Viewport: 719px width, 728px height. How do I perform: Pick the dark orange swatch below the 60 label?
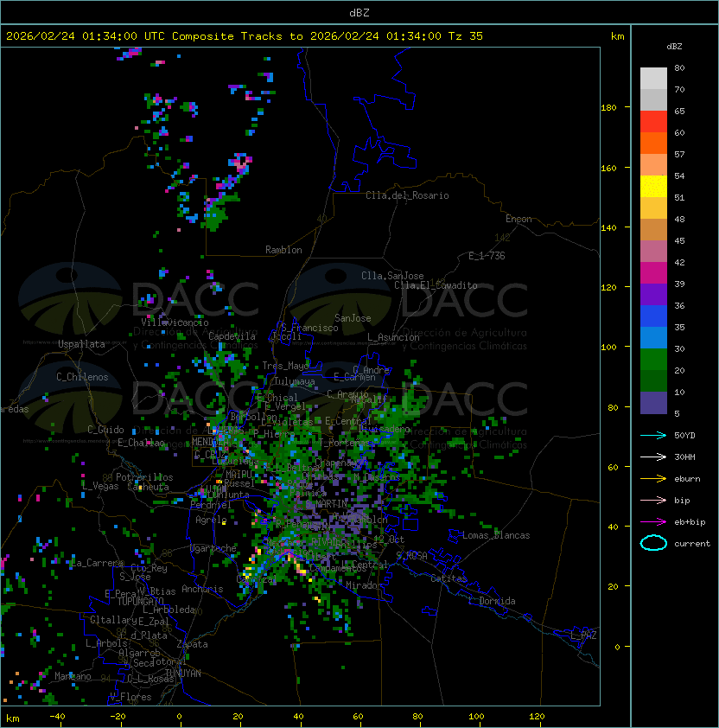[x=653, y=143]
